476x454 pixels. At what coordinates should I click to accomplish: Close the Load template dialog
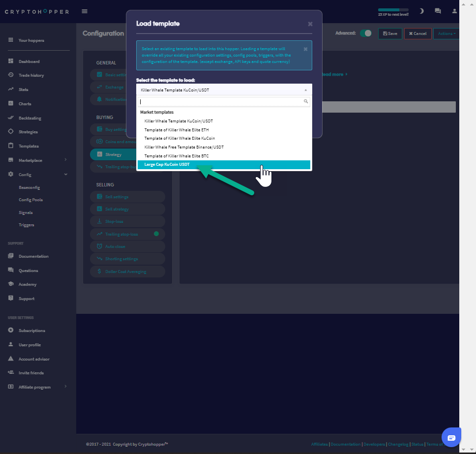(x=310, y=24)
